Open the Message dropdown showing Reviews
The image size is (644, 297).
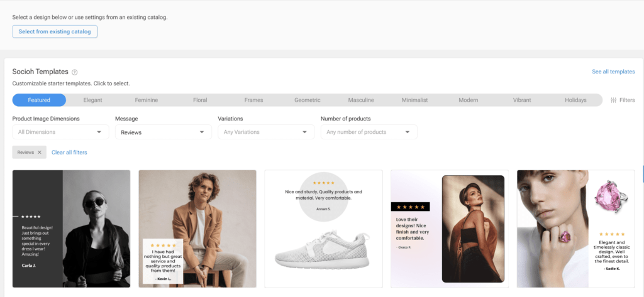tap(163, 132)
